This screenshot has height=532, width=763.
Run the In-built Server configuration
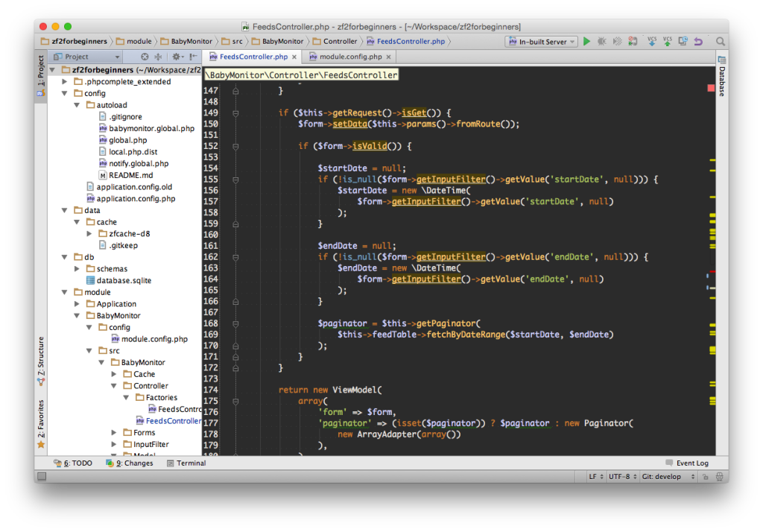pyautogui.click(x=587, y=42)
